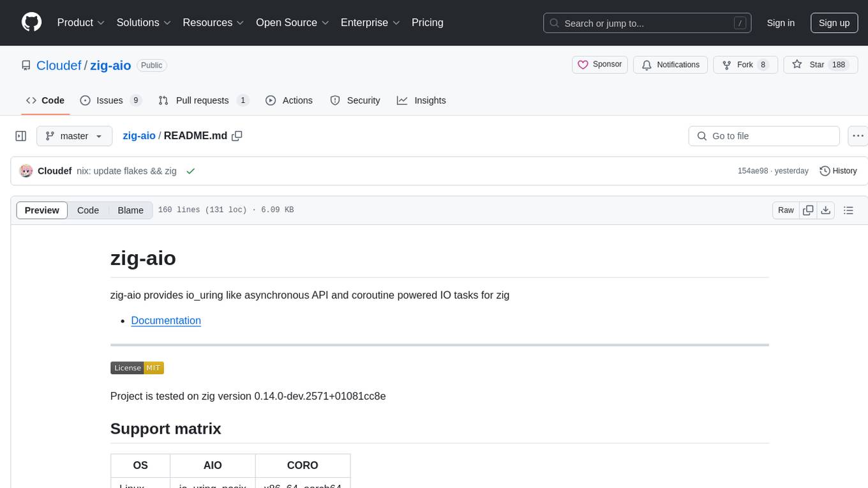The height and width of the screenshot is (488, 868).
Task: Download the raw file icon
Action: click(825, 210)
